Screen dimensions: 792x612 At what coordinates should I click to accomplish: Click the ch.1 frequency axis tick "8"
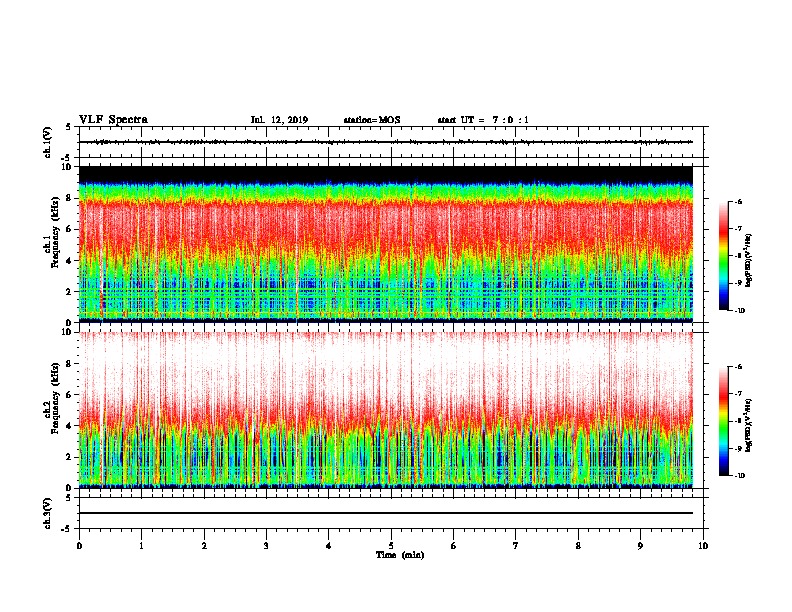(x=70, y=198)
